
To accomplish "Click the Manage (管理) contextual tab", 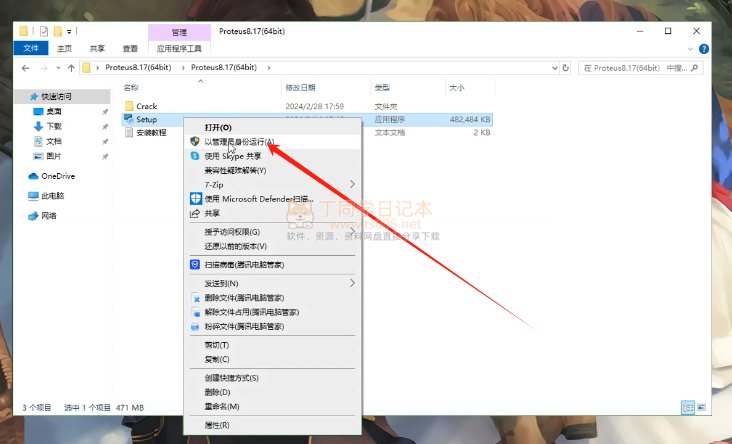I will tap(179, 32).
